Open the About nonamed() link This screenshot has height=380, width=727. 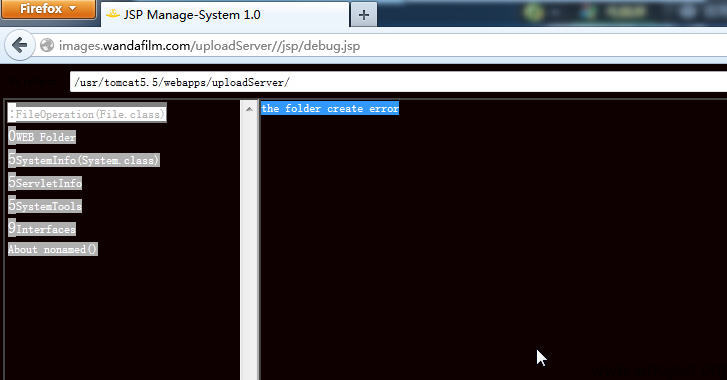point(53,249)
